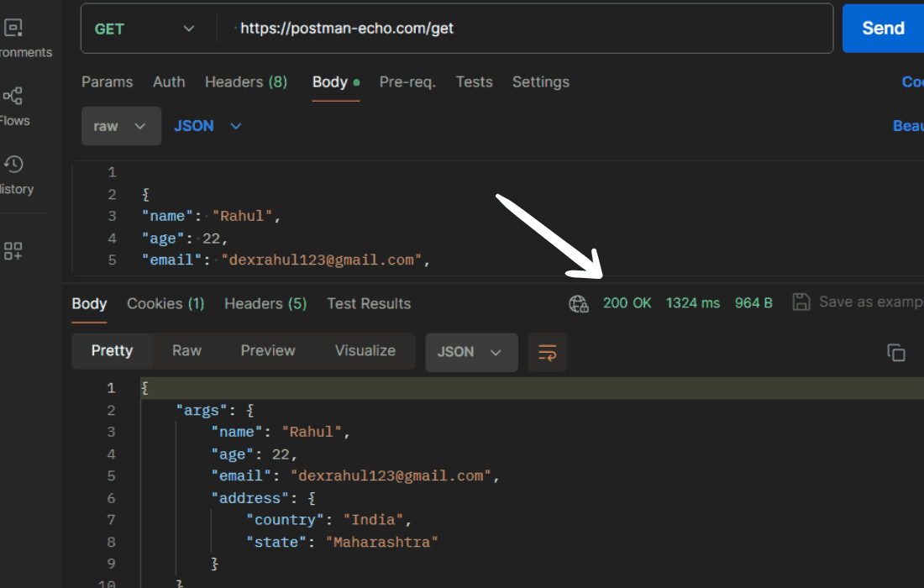Switch to the Headers (8) request tab
Viewport: 924px width, 588px height.
246,82
